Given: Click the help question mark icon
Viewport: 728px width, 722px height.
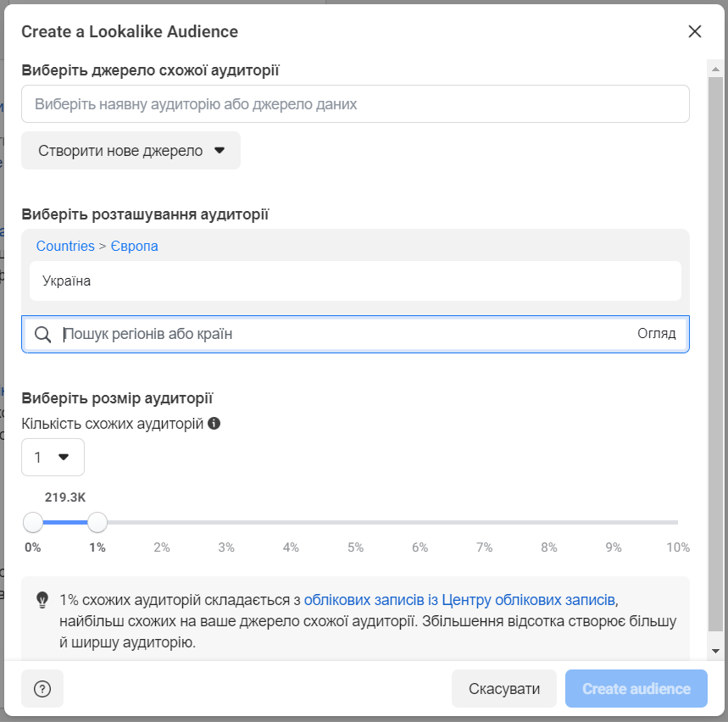Looking at the screenshot, I should [x=42, y=689].
